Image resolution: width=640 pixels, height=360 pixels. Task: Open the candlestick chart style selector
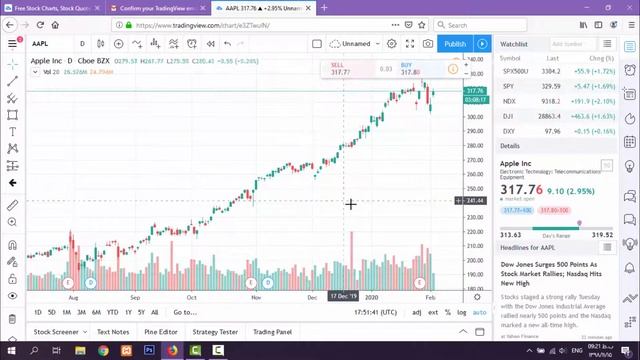pyautogui.click(x=100, y=44)
